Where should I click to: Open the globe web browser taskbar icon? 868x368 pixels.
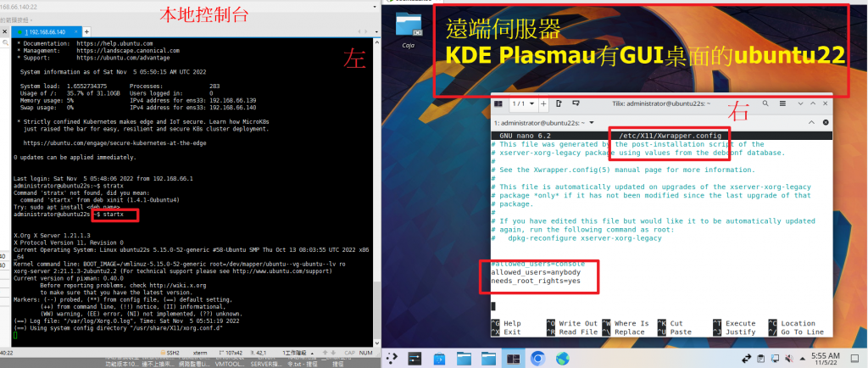click(563, 359)
